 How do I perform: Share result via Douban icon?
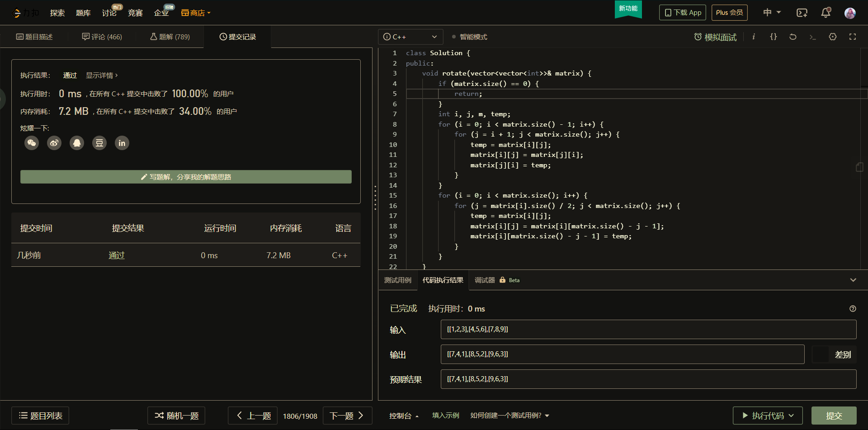pyautogui.click(x=99, y=143)
